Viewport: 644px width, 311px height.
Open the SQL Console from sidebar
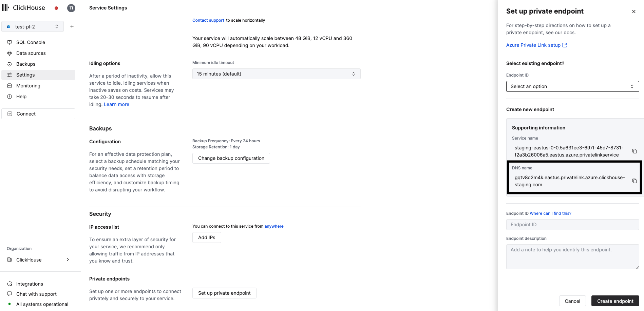click(x=10, y=42)
